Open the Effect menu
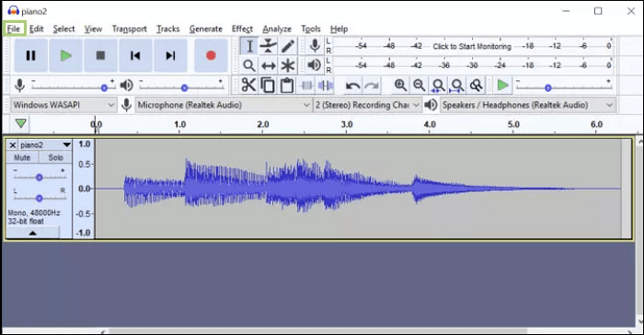 point(242,29)
